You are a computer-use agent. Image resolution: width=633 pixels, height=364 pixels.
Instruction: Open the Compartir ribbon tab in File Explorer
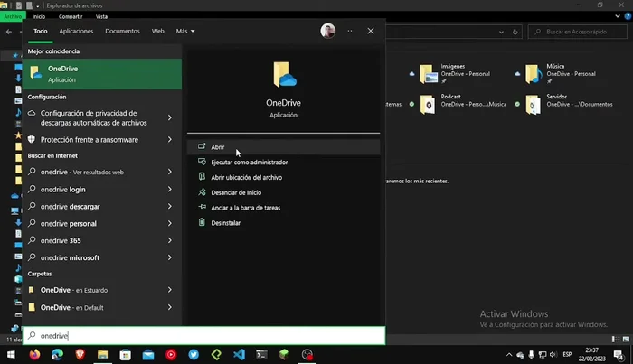(x=71, y=16)
